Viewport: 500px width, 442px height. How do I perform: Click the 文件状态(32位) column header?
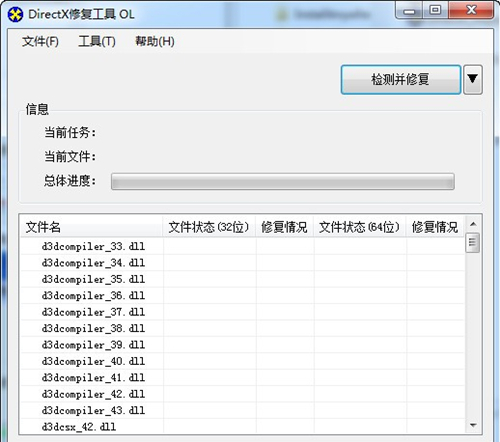point(209,227)
